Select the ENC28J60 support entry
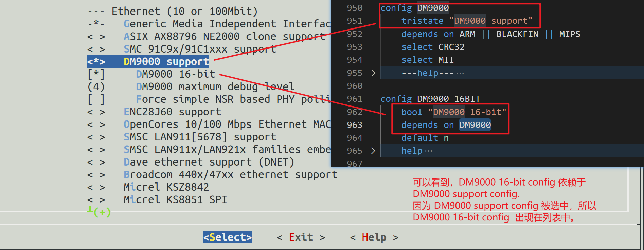This screenshot has height=250, width=644. click(x=173, y=112)
